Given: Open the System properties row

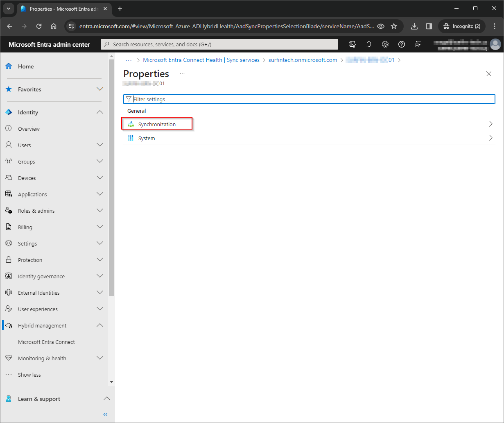Looking at the screenshot, I should (309, 138).
